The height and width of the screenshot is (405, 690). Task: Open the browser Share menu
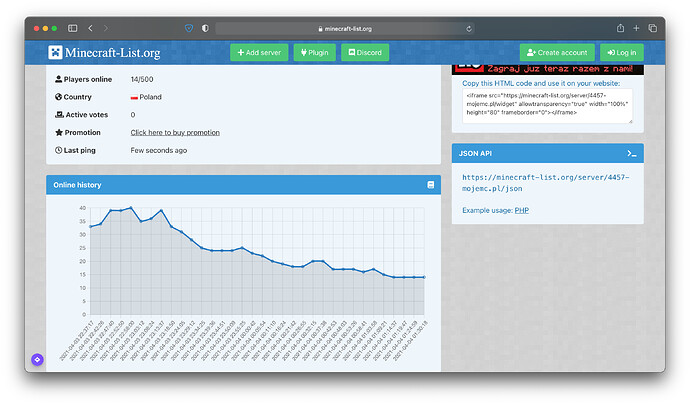point(621,28)
